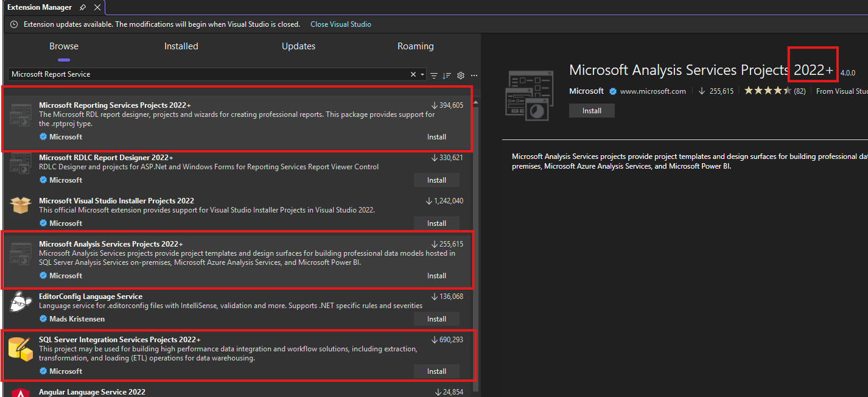Install Microsoft Reporting Services Projects 2022+
This screenshot has width=868, height=397.
click(x=436, y=137)
